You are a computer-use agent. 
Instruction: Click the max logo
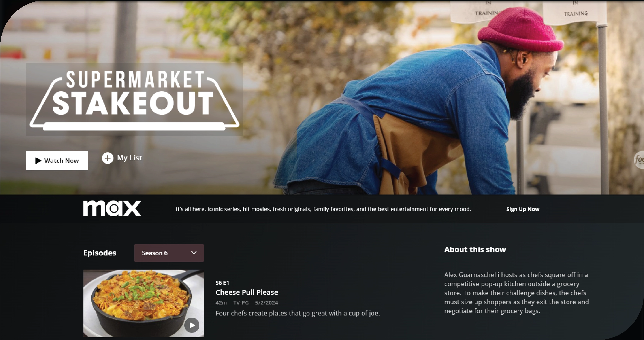point(112,208)
